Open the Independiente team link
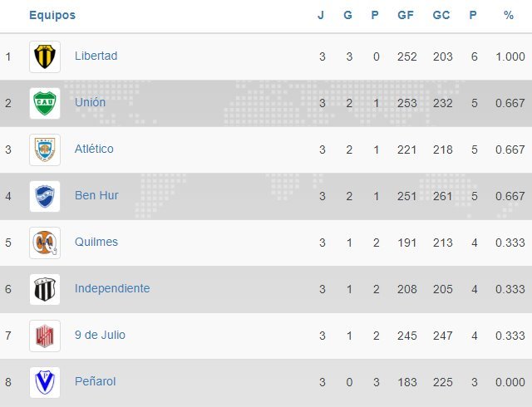 pyautogui.click(x=112, y=289)
